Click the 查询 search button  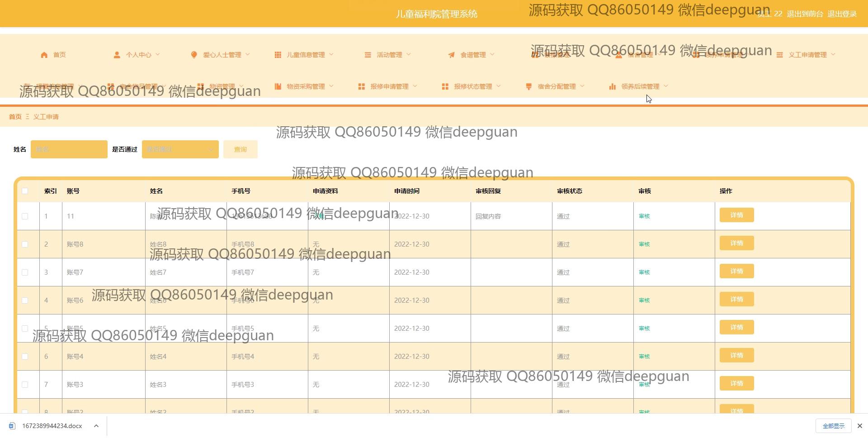(x=240, y=149)
